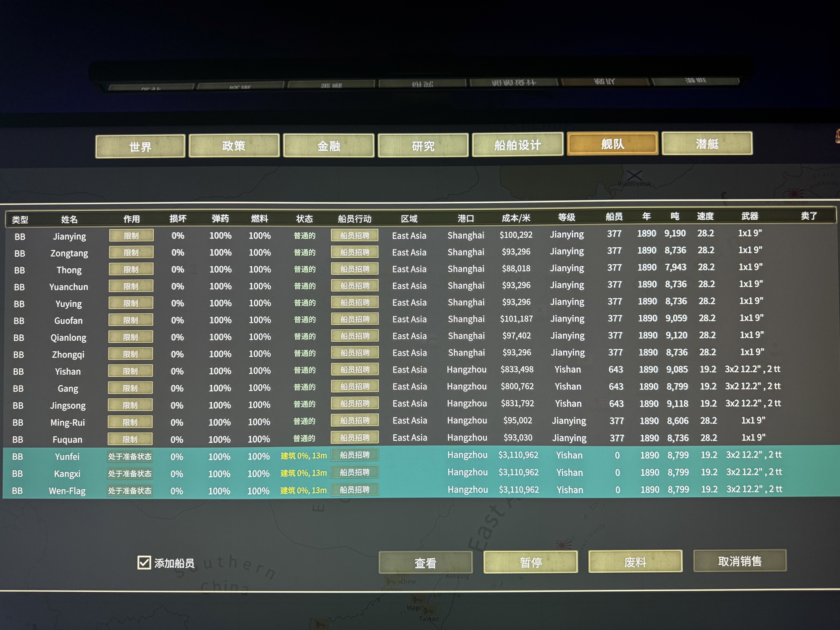
Task: Sort by the 武器 column header
Action: click(x=750, y=216)
